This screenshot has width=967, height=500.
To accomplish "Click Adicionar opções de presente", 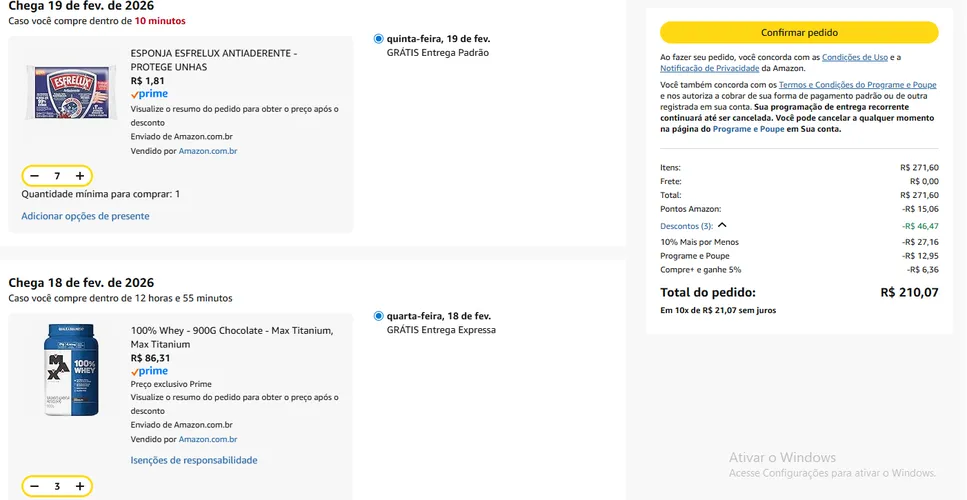I will coord(85,216).
